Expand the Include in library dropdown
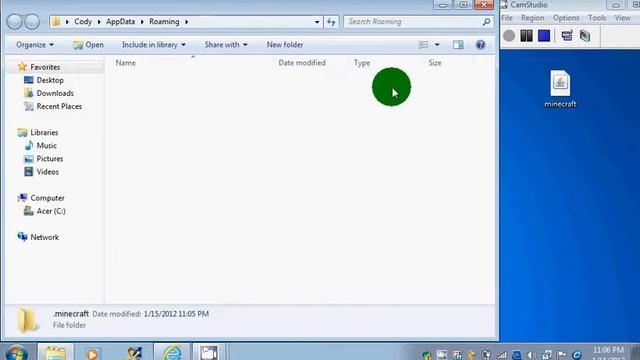The height and width of the screenshot is (360, 640). click(x=153, y=45)
